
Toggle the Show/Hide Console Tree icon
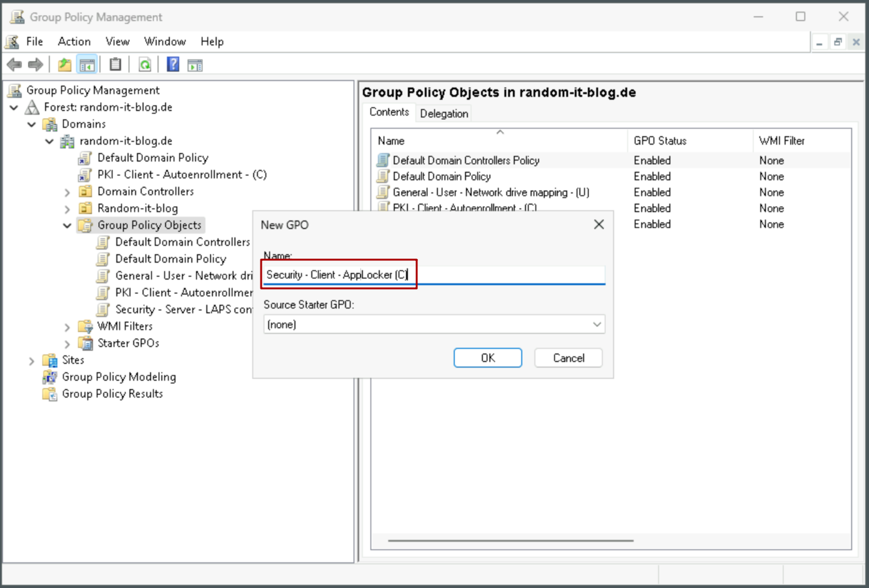click(87, 64)
